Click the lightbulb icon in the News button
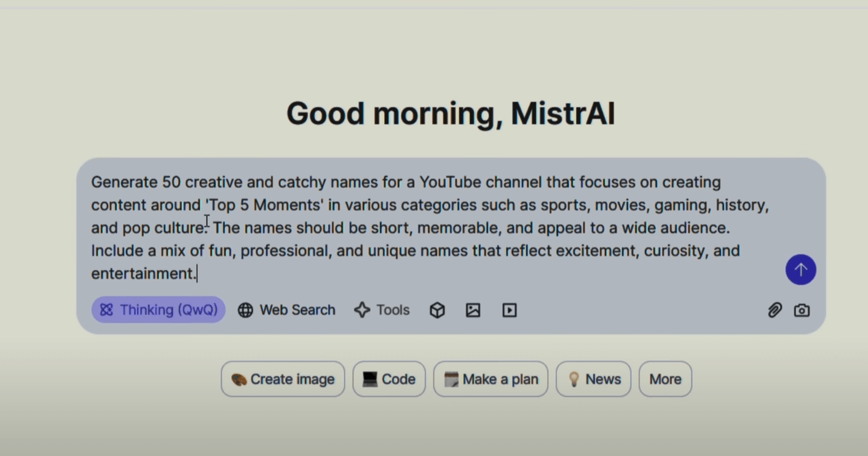 [574, 379]
